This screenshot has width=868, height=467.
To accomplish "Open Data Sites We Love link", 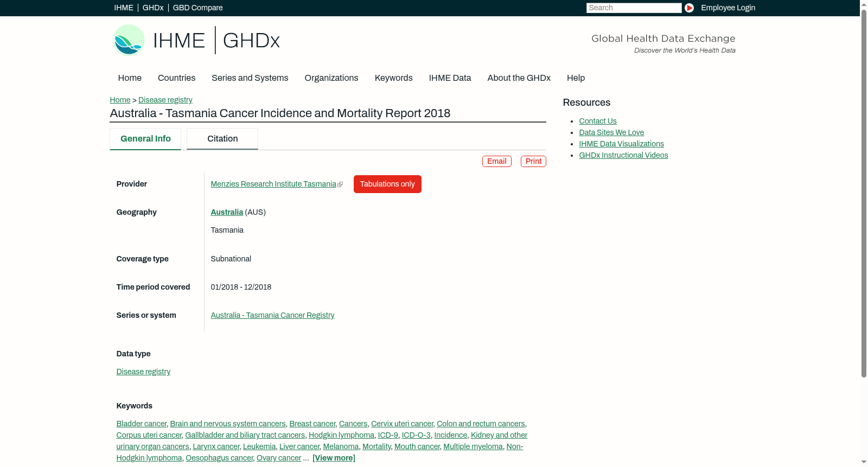I will (611, 132).
